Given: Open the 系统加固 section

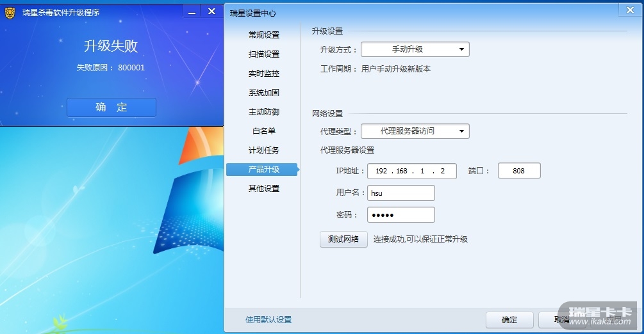Looking at the screenshot, I should click(x=263, y=93).
